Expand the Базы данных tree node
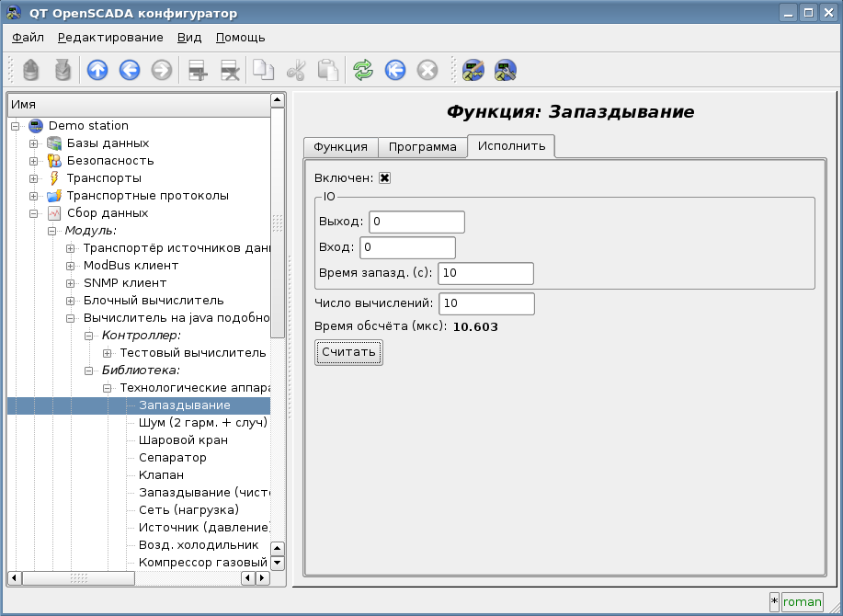The width and height of the screenshot is (843, 616). 33,144
